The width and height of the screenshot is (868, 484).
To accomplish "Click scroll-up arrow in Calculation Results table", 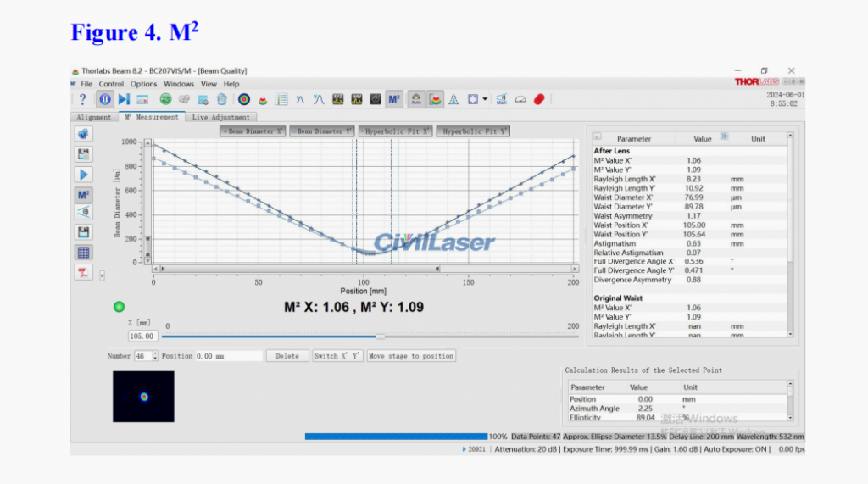I will click(x=790, y=383).
